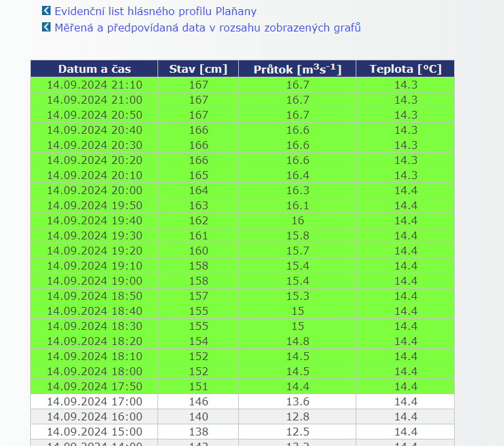Image resolution: width=504 pixels, height=446 pixels.
Task: Click the 'Datum a čas' column header
Action: (x=94, y=69)
